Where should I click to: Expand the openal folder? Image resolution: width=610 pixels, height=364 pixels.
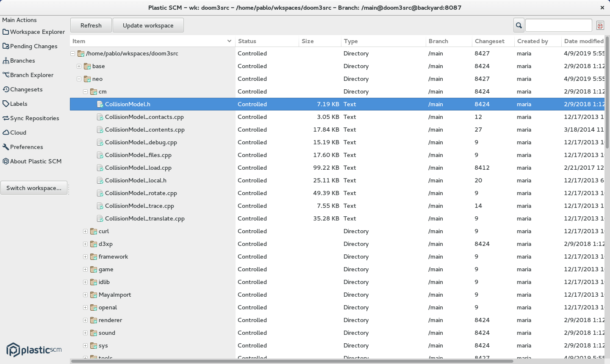85,308
